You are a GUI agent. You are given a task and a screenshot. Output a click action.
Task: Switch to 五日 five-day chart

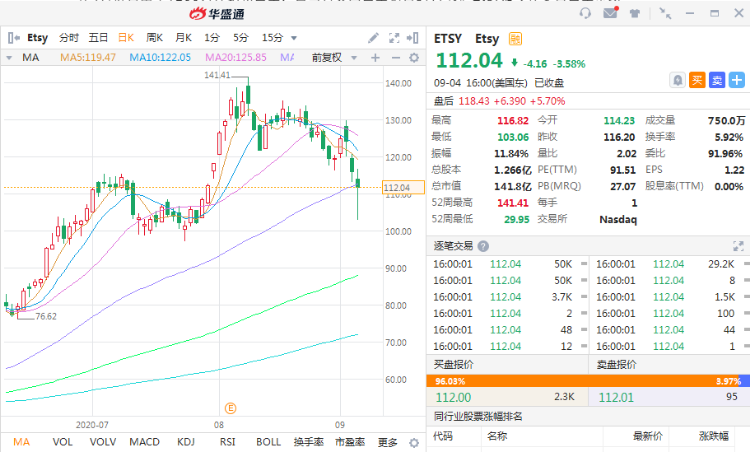point(98,38)
